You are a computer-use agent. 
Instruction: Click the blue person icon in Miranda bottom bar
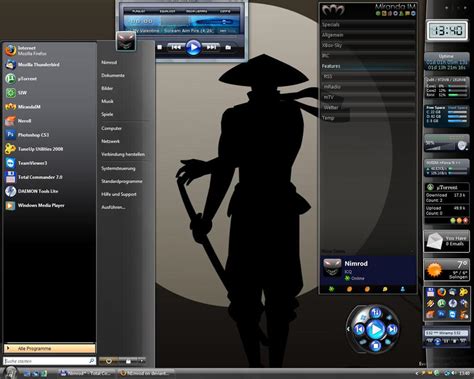pyautogui.click(x=403, y=289)
